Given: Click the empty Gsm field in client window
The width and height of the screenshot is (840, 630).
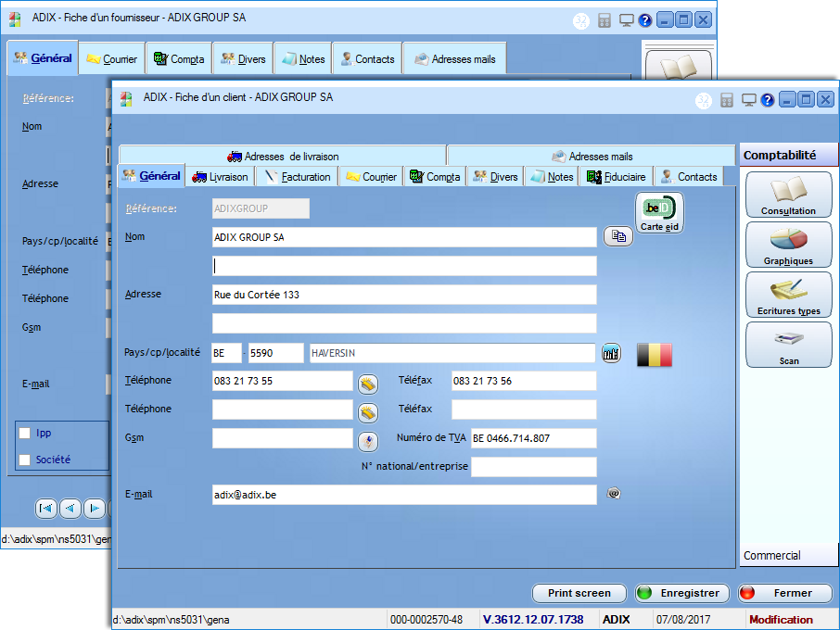Looking at the screenshot, I should [283, 438].
